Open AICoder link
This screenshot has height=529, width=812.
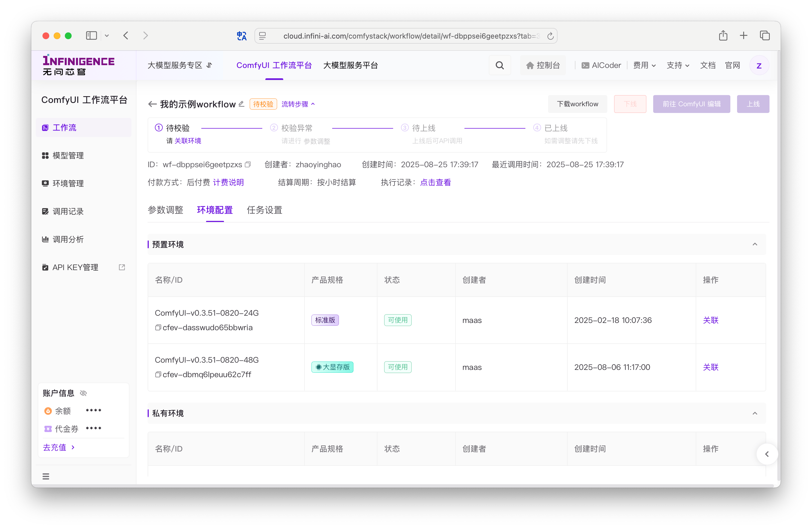pos(601,65)
